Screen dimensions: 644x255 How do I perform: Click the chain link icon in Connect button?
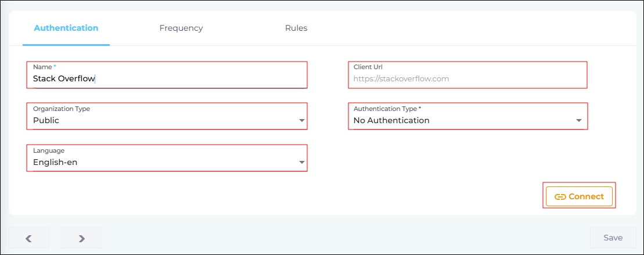point(560,197)
